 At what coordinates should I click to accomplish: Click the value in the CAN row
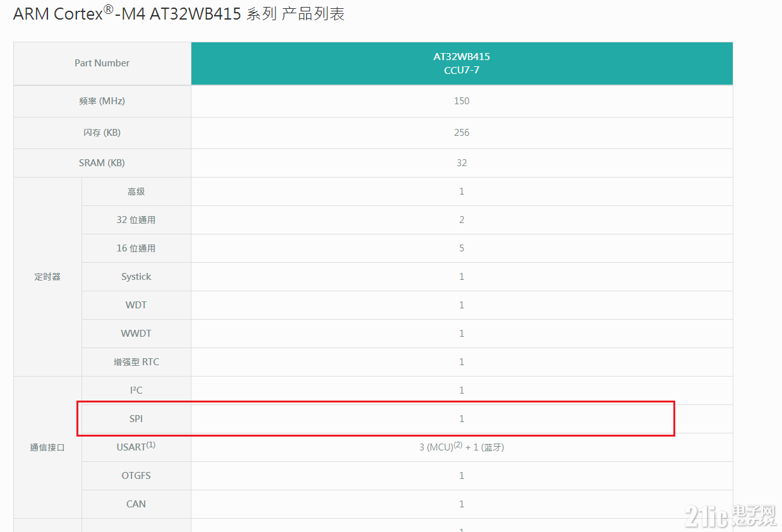pos(462,504)
